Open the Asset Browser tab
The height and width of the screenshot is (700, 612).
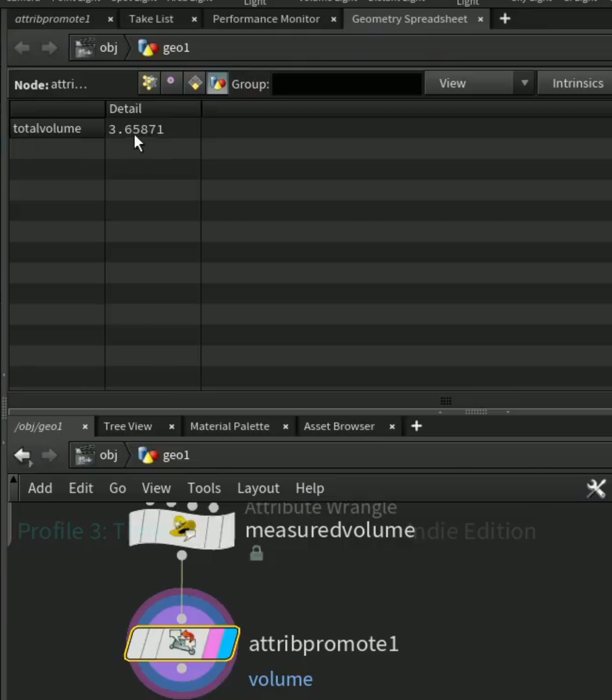coord(339,426)
